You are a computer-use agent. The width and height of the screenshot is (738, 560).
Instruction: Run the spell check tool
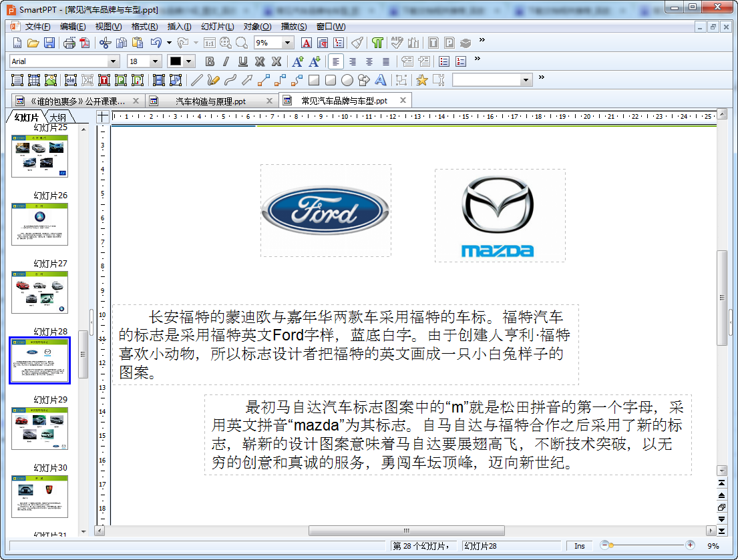coord(397,43)
